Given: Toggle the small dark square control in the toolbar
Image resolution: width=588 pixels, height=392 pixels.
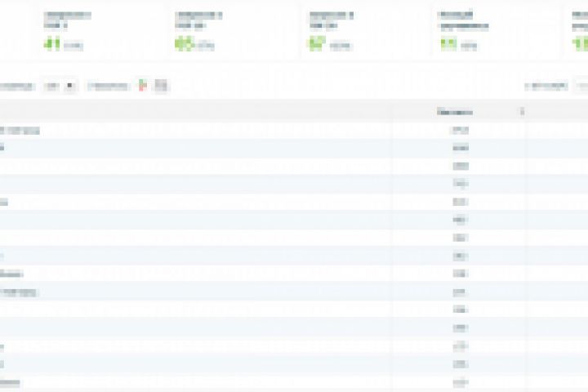Looking at the screenshot, I should point(69,86).
